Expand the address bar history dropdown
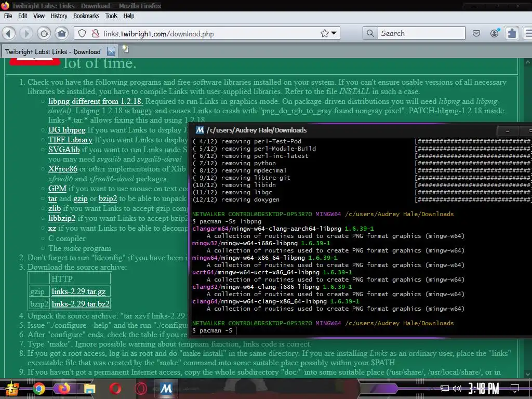Image resolution: width=532 pixels, height=399 pixels. click(334, 33)
